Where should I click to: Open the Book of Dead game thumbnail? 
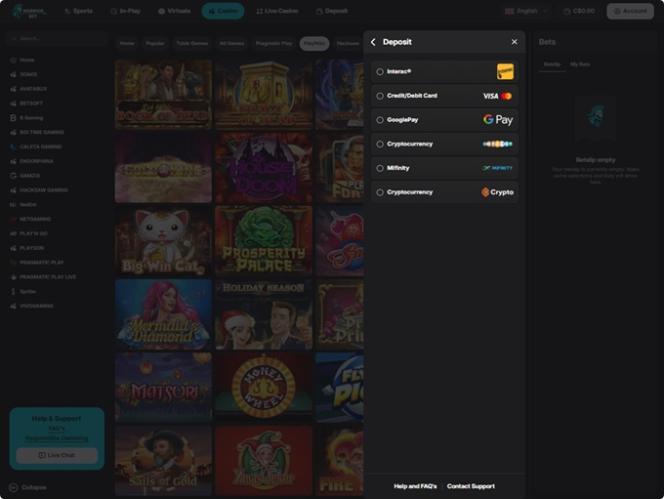[163, 94]
